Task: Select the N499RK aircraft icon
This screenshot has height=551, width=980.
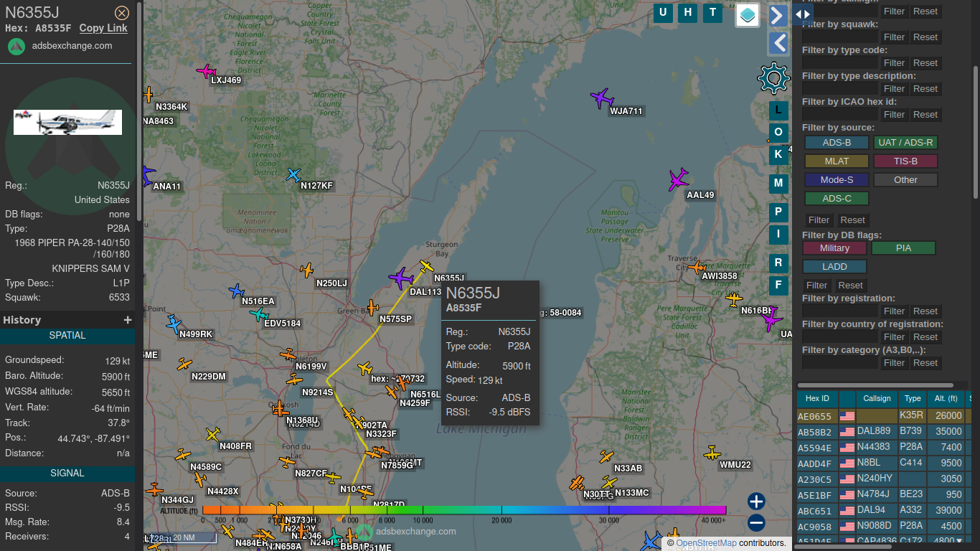Action: pos(173,324)
